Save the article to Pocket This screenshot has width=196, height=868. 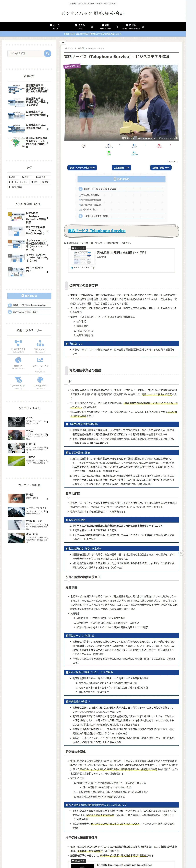click(159, 146)
